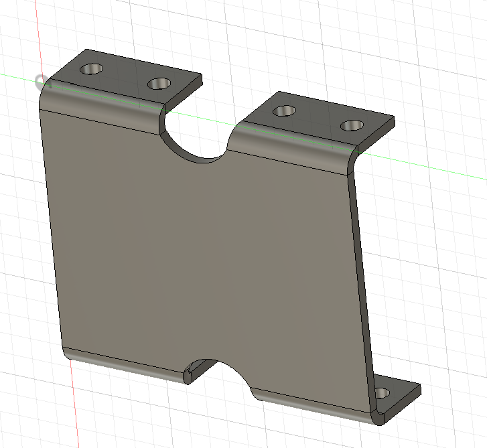The height and width of the screenshot is (448, 487).
Task: Click the origin point marker at top-left corner
Action: click(x=41, y=82)
